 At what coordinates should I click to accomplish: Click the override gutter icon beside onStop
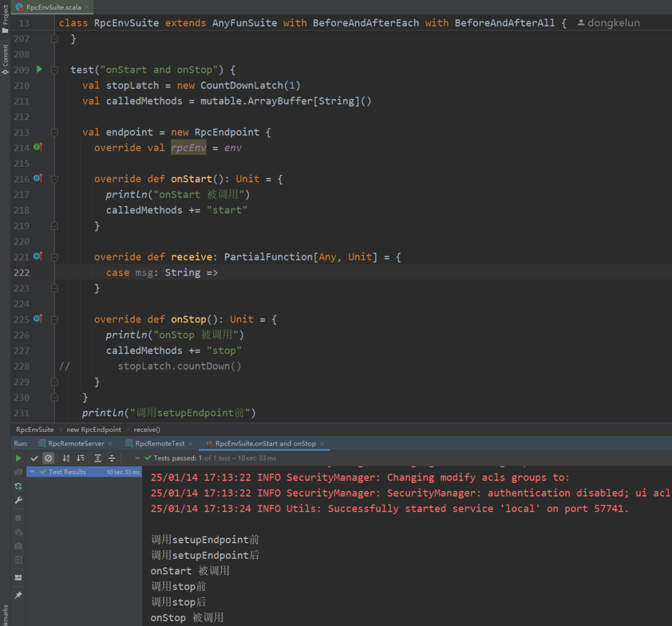pos(37,319)
